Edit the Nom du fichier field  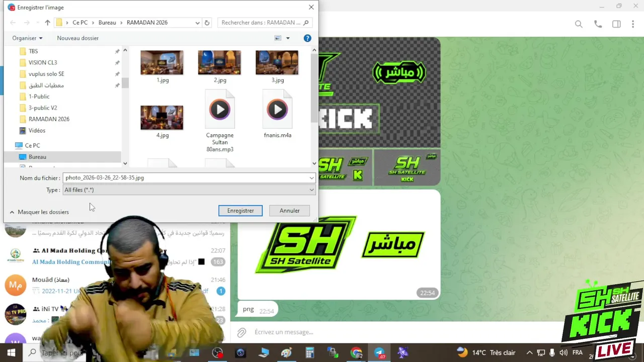(x=185, y=177)
